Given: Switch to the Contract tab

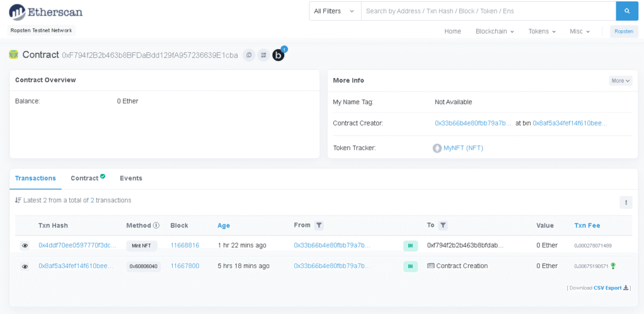Looking at the screenshot, I should click(x=88, y=178).
